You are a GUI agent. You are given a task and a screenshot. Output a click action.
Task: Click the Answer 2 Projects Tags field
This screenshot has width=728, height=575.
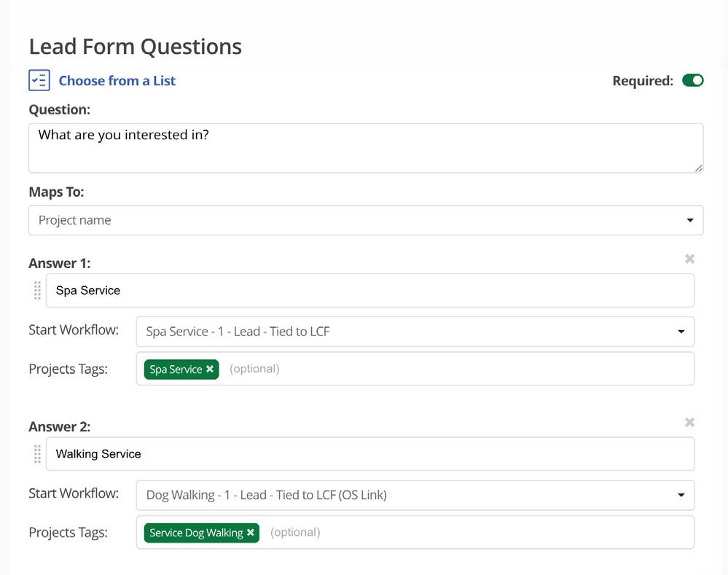(496, 533)
